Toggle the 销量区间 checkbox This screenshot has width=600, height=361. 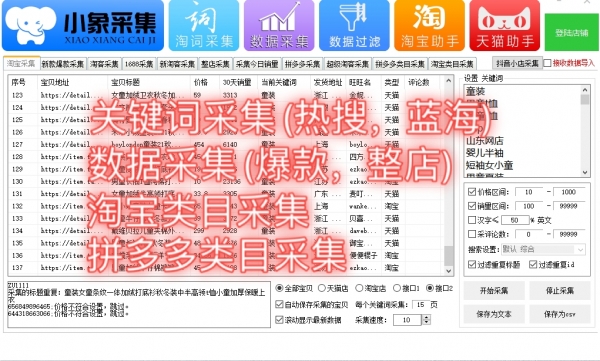[472, 206]
